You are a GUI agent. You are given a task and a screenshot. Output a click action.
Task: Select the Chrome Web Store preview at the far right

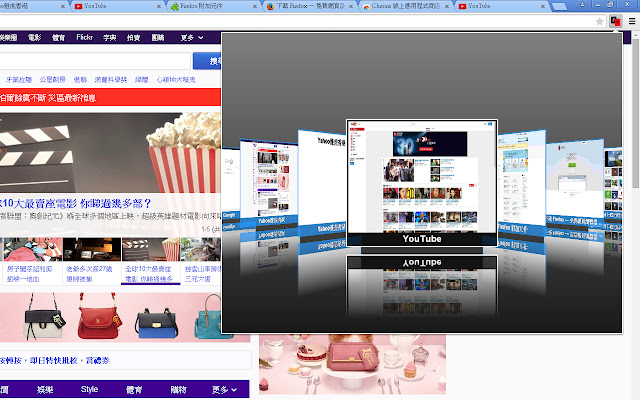click(613, 184)
